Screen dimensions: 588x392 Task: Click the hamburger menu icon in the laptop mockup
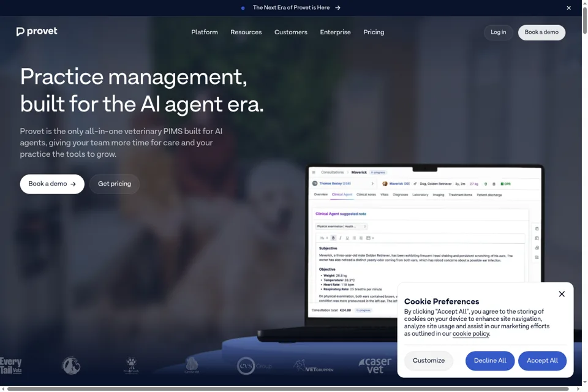click(x=314, y=172)
